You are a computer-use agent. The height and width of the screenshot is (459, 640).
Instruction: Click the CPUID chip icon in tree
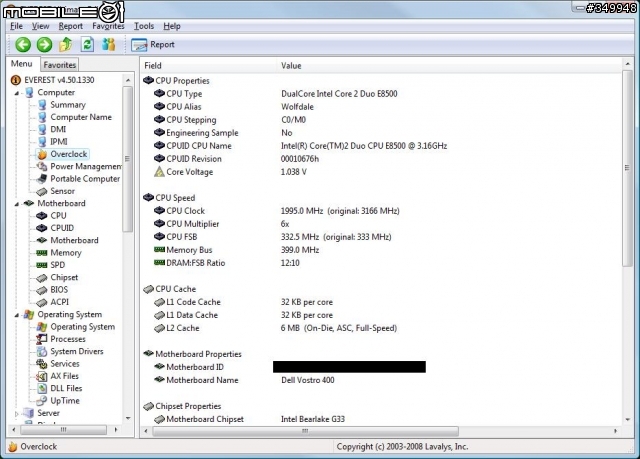[42, 228]
